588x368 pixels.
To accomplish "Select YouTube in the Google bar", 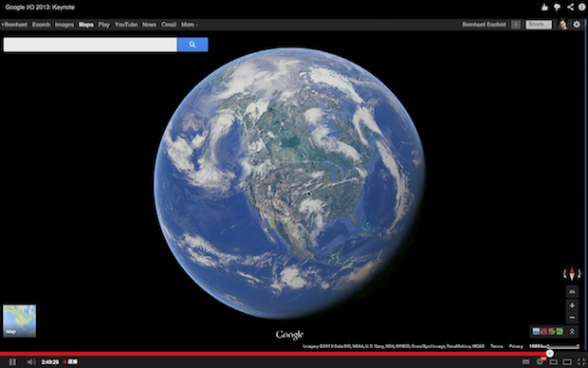I will (126, 25).
